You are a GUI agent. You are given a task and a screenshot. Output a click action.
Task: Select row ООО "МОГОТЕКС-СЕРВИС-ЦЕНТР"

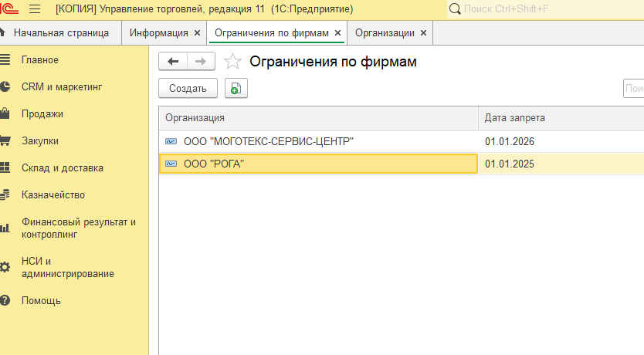[402, 141]
